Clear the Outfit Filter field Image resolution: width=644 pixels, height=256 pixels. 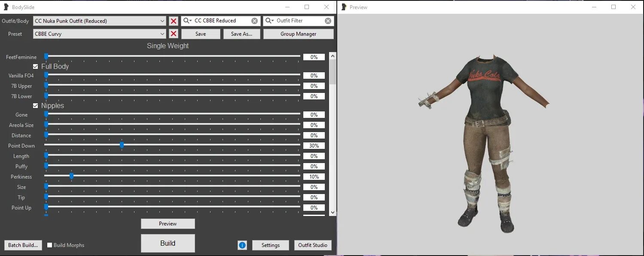click(328, 21)
